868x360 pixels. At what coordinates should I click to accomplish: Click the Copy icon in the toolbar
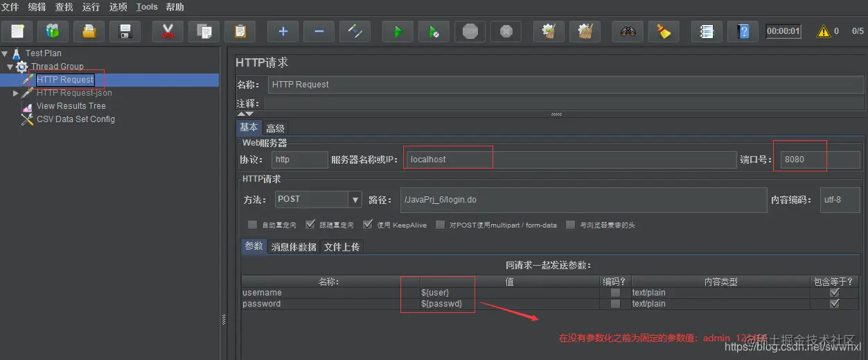(204, 31)
